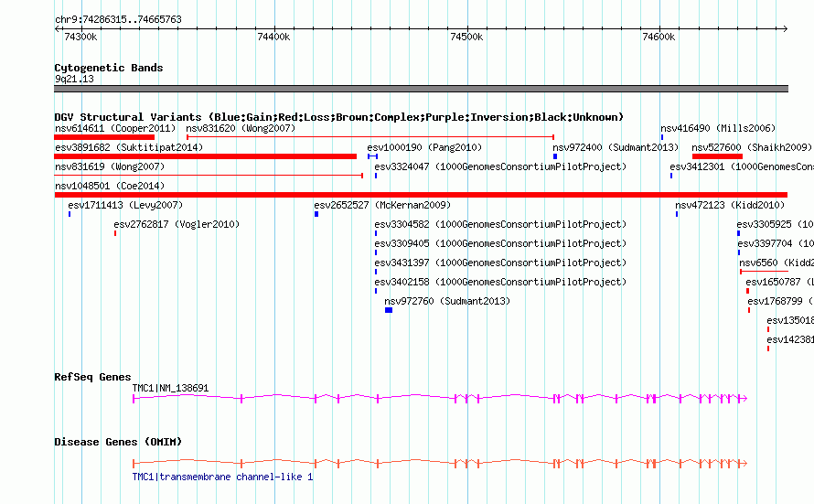Screen dimensions: 814x504
Task: Click the 74400k ruler tick label
Action: pos(273,37)
